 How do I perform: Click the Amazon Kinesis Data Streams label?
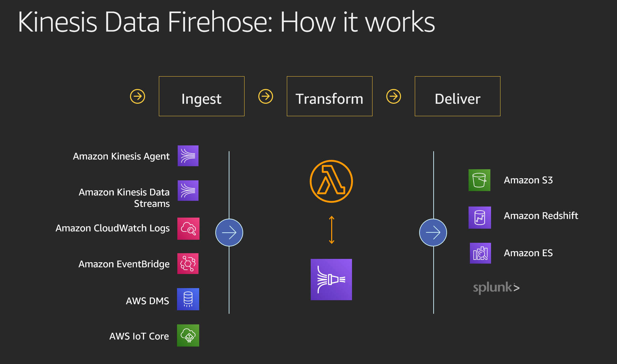pyautogui.click(x=124, y=198)
